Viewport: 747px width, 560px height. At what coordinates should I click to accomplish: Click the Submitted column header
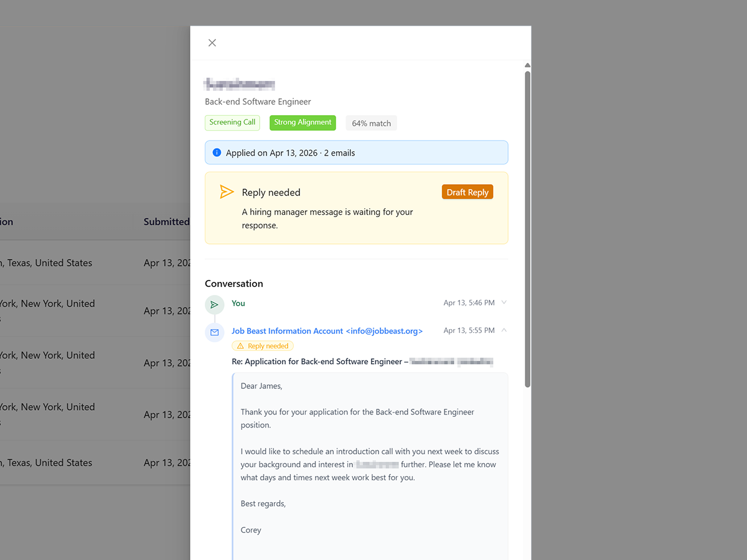coord(166,222)
